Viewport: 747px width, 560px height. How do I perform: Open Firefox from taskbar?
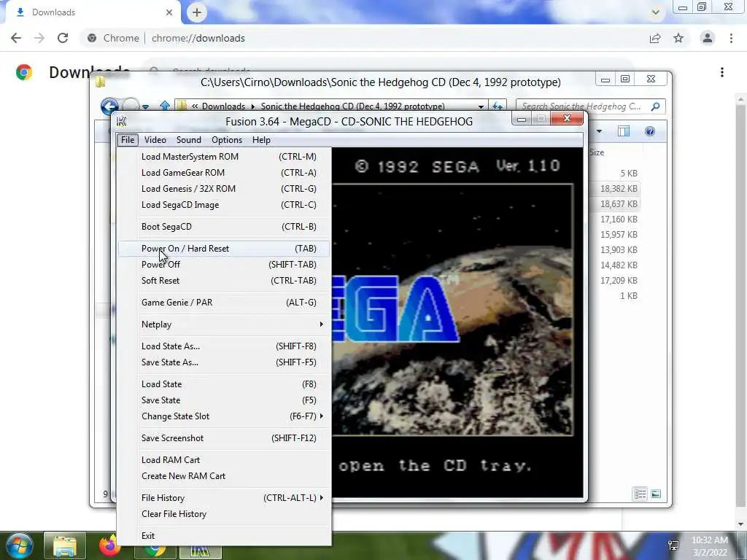tap(109, 545)
